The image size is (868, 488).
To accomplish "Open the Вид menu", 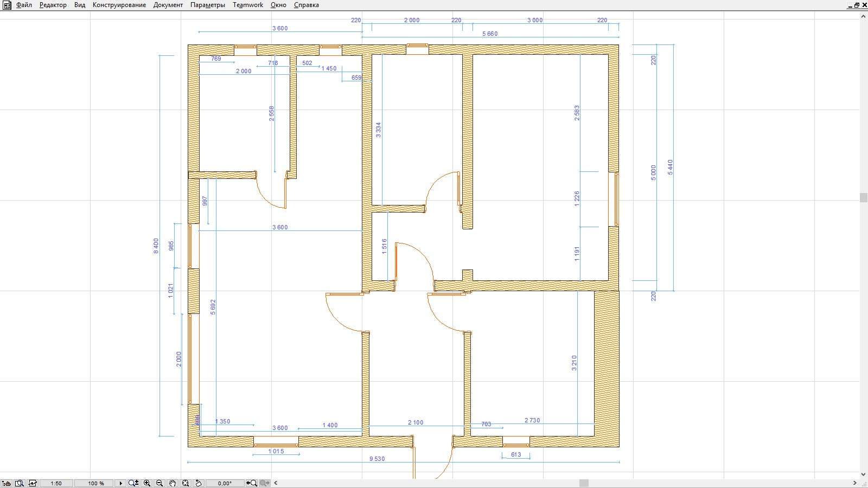I will [80, 5].
